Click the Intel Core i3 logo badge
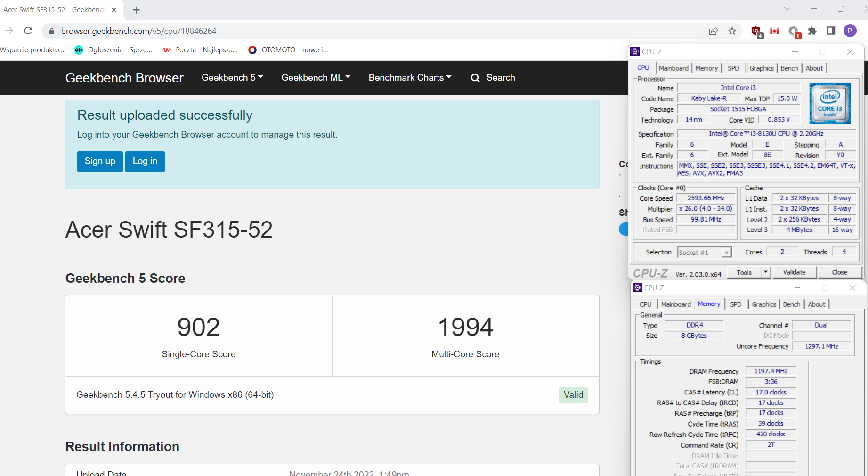Viewport: 868px width, 476px height. 830,104
